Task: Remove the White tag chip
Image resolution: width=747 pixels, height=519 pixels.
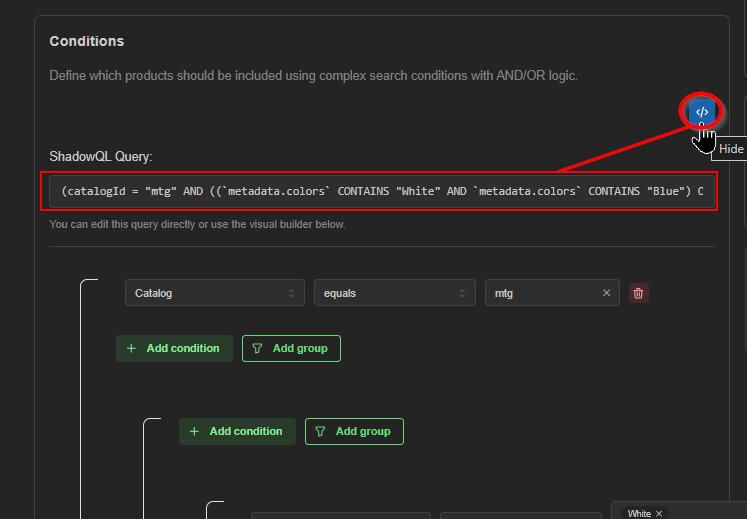Action: click(659, 513)
